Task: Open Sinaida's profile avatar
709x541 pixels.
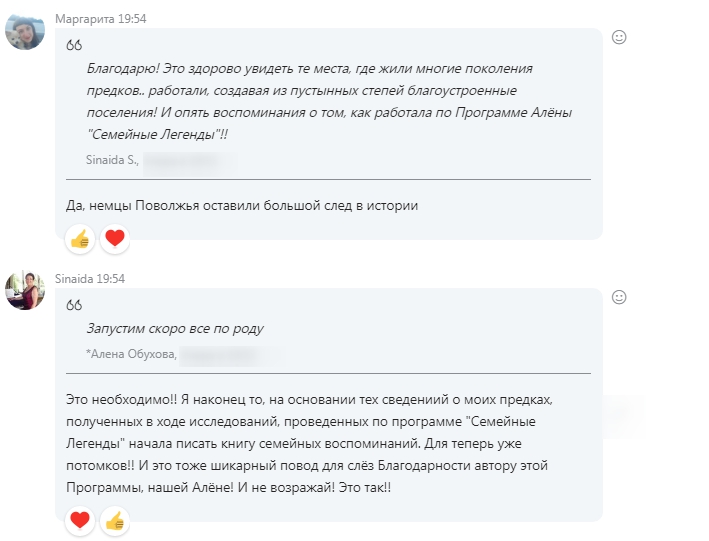Action: [x=25, y=290]
